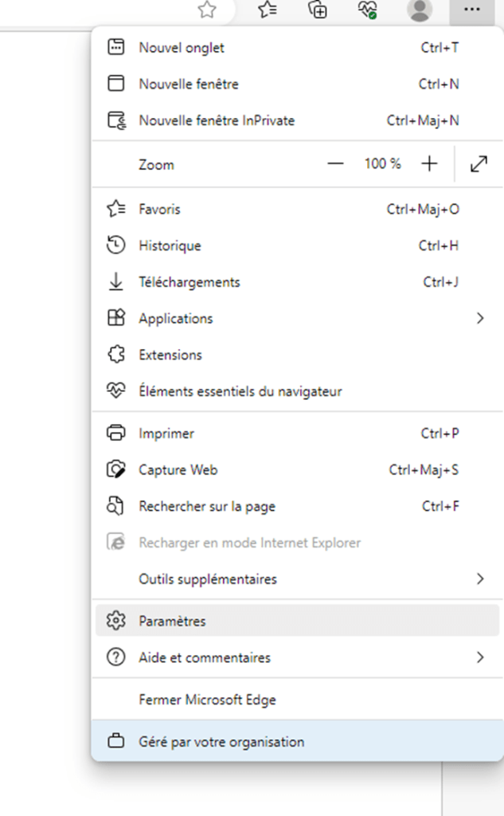The image size is (504, 816).
Task: Select Nouvelle fenêtre InPrivate
Action: click(x=217, y=121)
